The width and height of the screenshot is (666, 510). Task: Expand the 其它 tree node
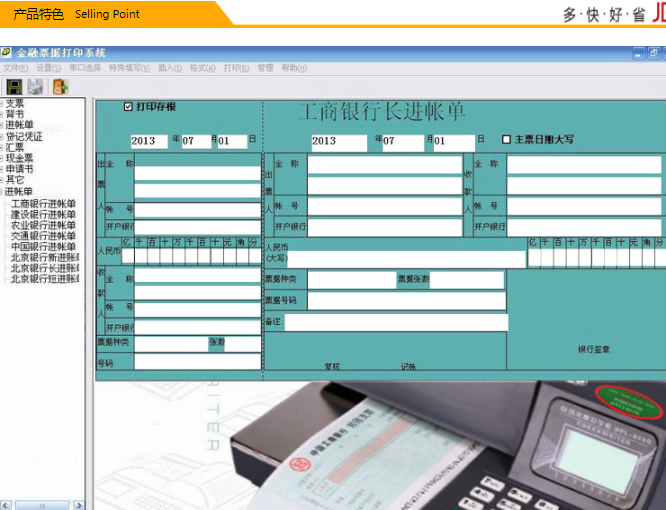tap(1, 180)
